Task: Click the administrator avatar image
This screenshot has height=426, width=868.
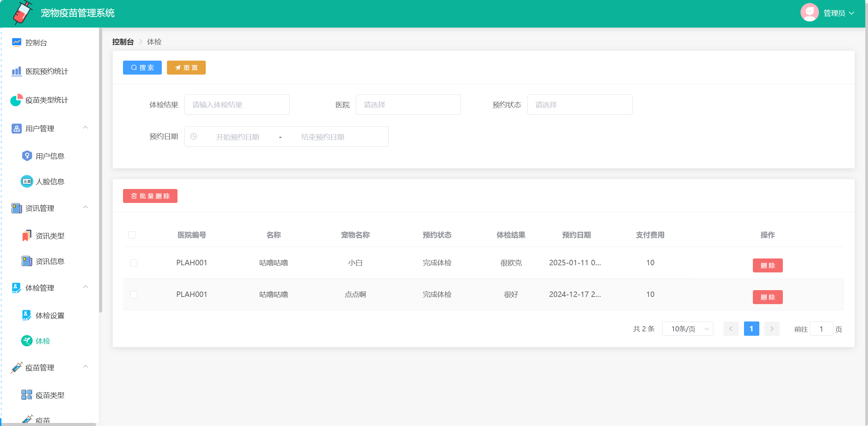Action: [x=809, y=13]
